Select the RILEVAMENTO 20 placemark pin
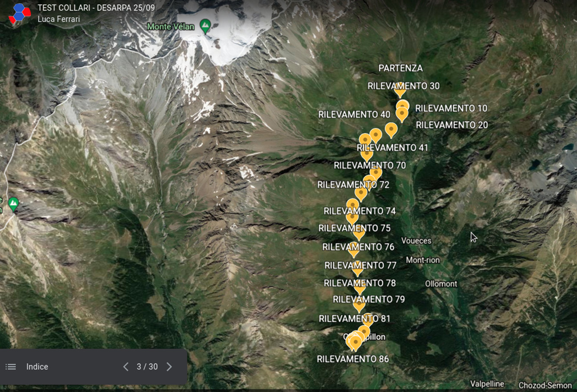 [x=402, y=114]
